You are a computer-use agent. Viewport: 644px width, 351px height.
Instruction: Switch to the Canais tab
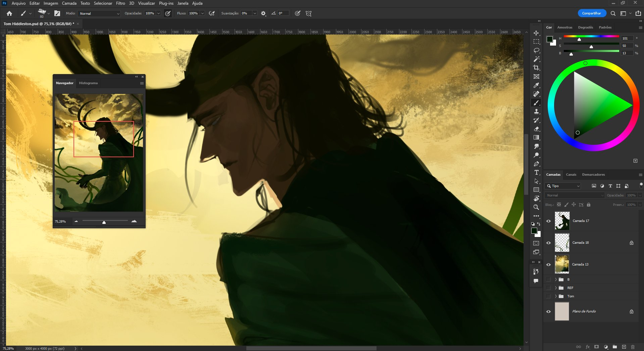(571, 174)
